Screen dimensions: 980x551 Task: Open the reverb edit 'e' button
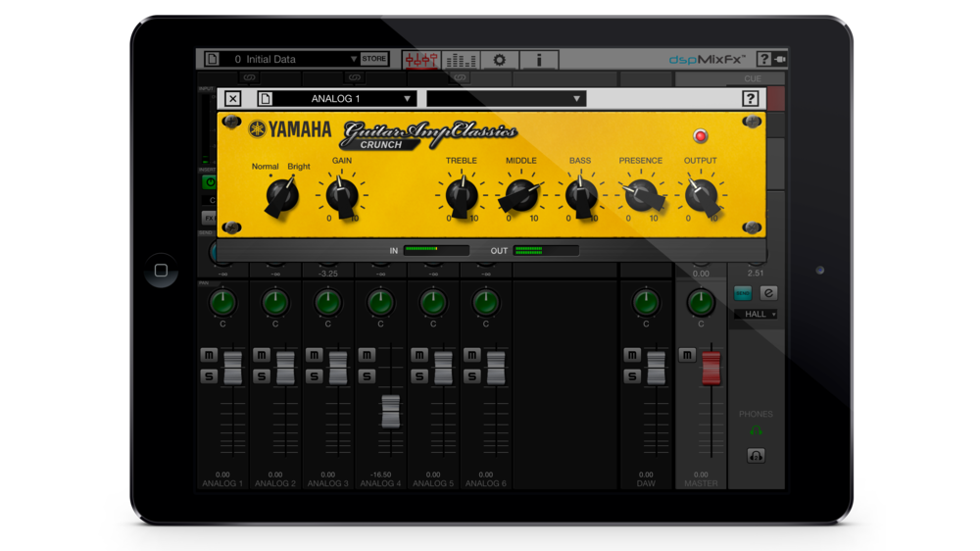(x=768, y=293)
